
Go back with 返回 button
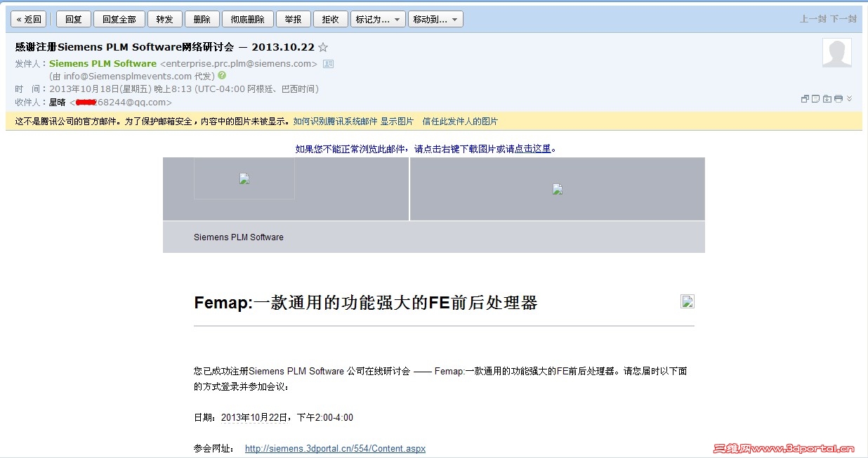(x=29, y=20)
